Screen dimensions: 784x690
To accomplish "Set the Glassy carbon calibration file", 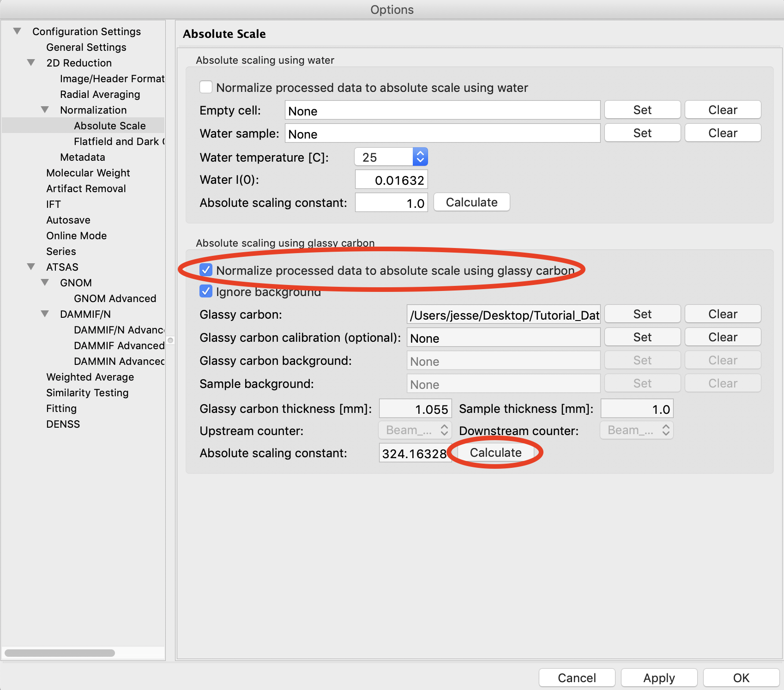I will [x=642, y=337].
